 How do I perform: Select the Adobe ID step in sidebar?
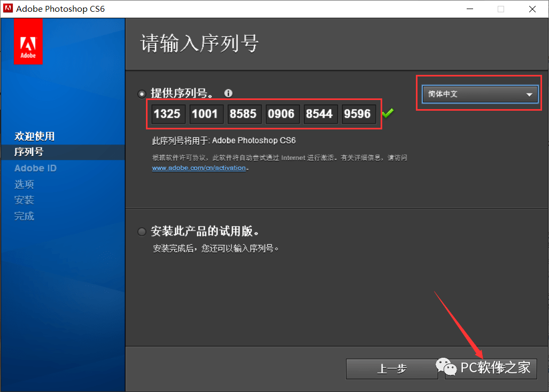(x=35, y=168)
